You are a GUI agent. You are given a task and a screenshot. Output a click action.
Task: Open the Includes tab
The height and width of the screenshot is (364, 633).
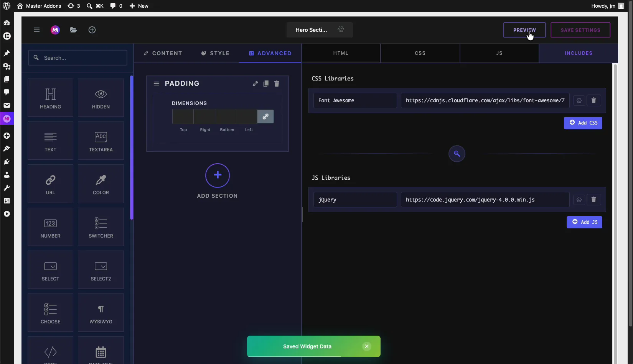pos(579,53)
